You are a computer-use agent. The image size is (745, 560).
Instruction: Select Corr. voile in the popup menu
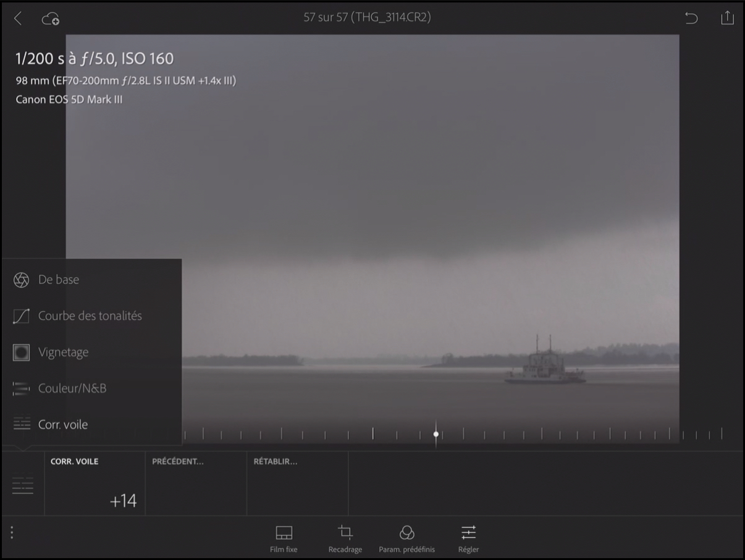click(92, 425)
